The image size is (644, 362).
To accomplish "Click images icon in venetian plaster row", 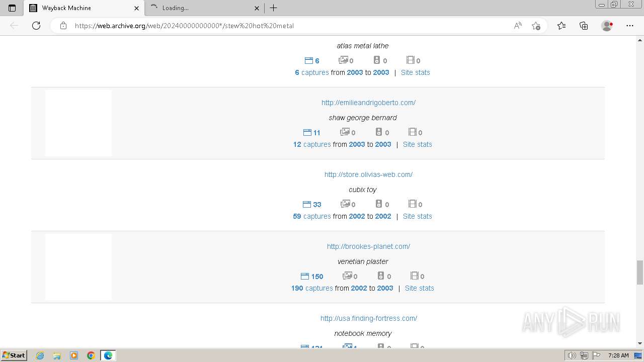I will (347, 276).
